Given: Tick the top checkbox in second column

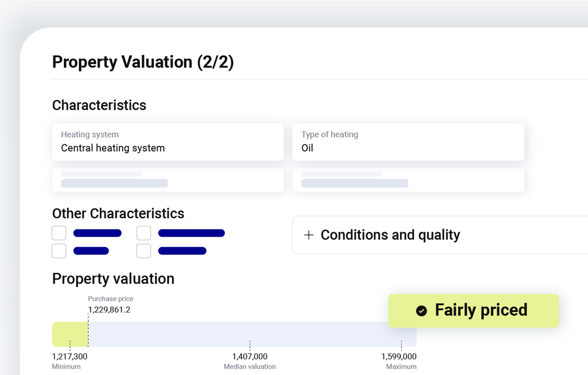Looking at the screenshot, I should tap(143, 233).
